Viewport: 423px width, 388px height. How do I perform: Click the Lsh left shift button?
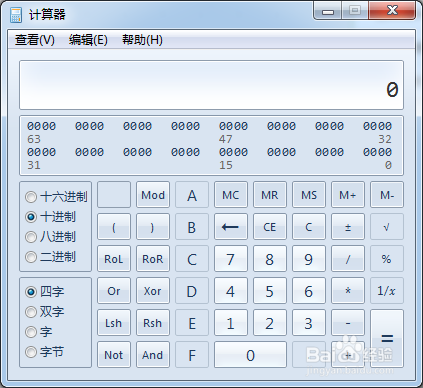114,323
